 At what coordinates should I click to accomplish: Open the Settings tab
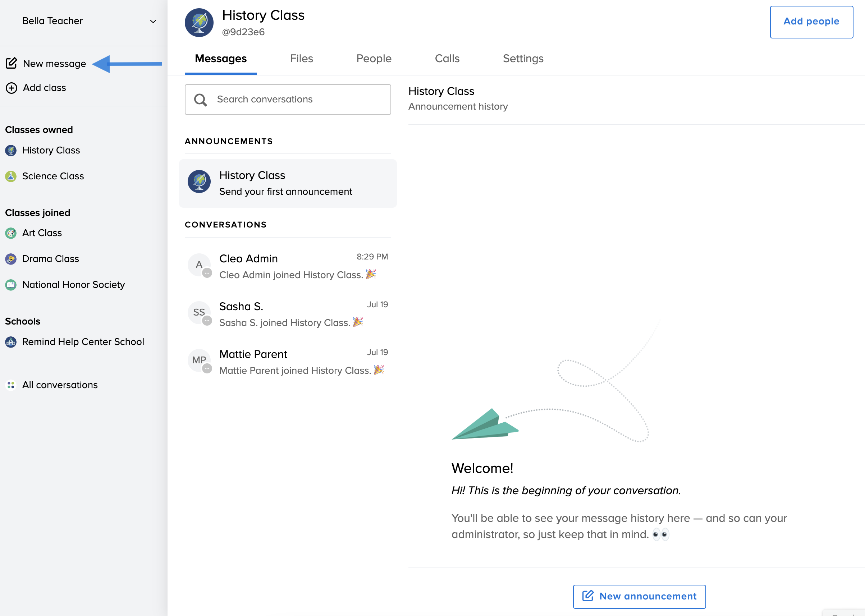[523, 59]
